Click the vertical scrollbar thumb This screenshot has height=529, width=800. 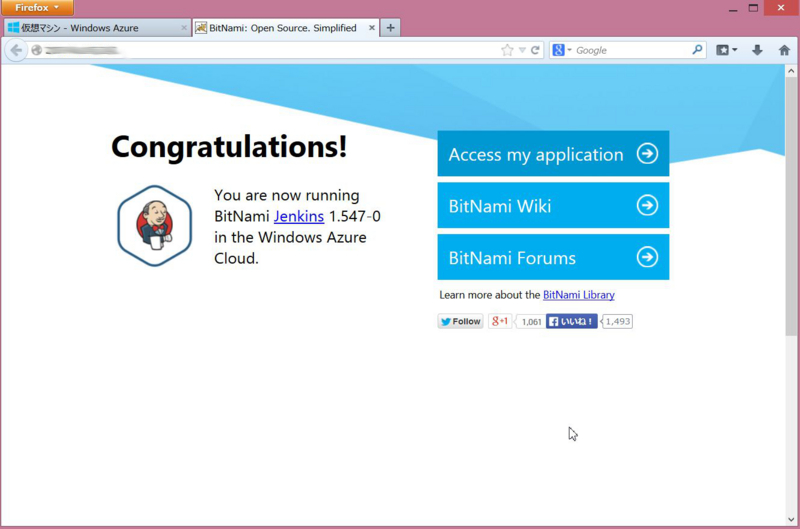[x=791, y=207]
